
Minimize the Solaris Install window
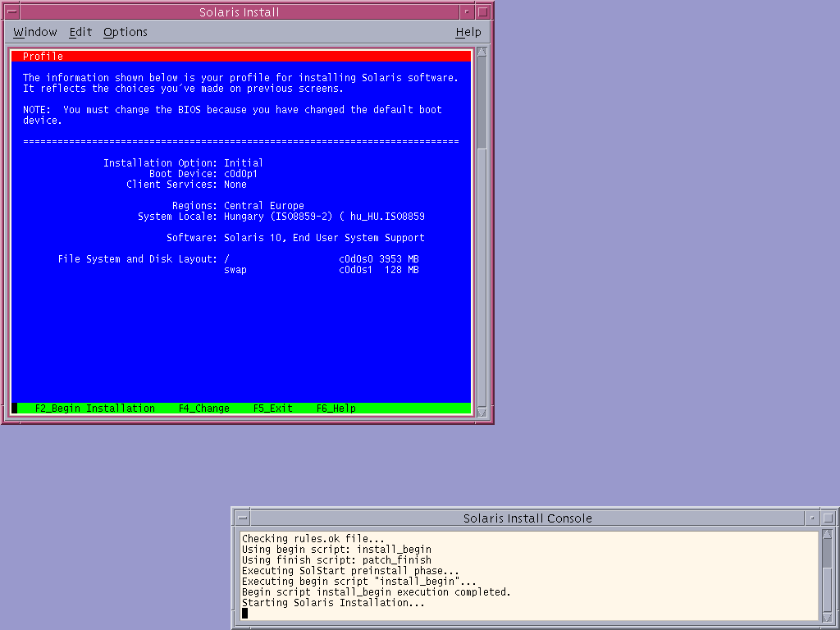point(467,11)
